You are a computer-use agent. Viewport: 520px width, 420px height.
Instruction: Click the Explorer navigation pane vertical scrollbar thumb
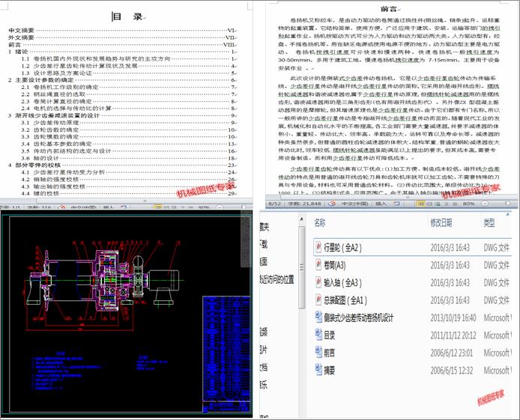tap(301, 267)
